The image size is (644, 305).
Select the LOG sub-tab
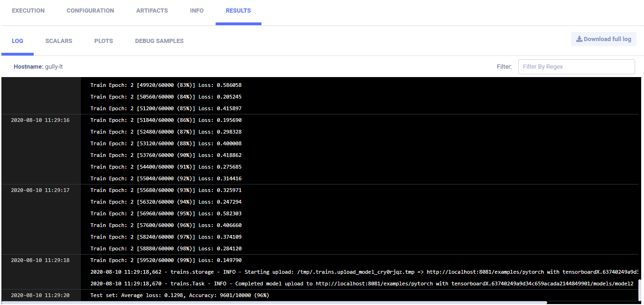pyautogui.click(x=17, y=41)
